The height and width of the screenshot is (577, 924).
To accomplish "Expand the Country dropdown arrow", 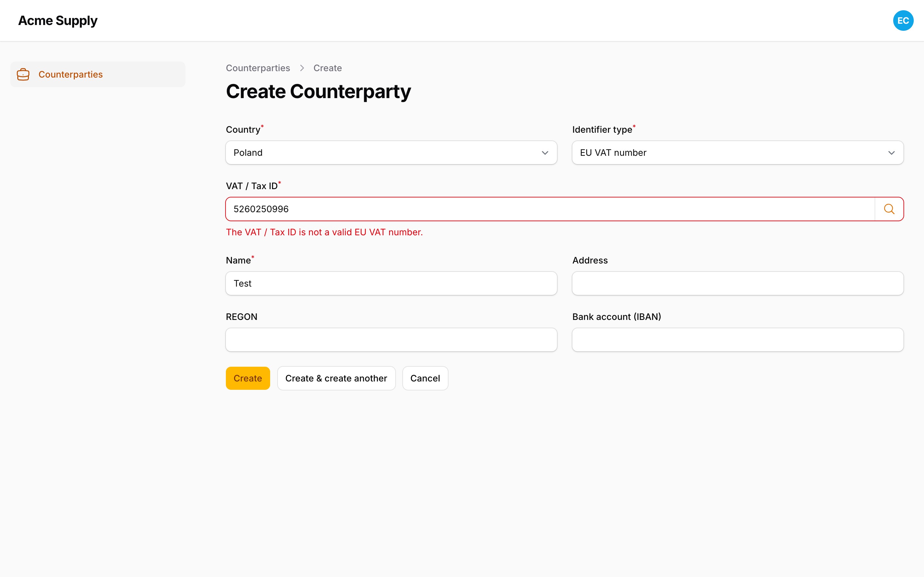I will (x=545, y=153).
